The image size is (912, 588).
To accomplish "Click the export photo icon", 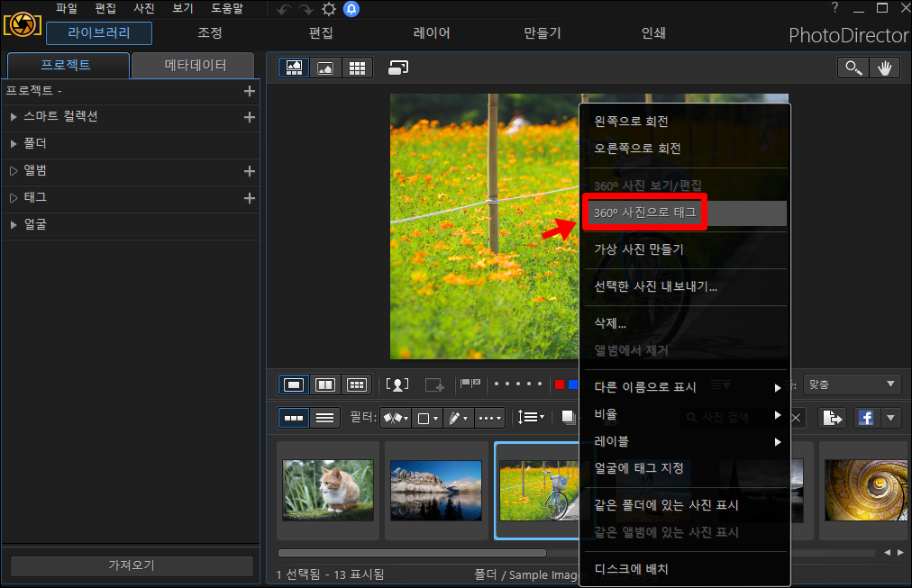I will [x=832, y=417].
